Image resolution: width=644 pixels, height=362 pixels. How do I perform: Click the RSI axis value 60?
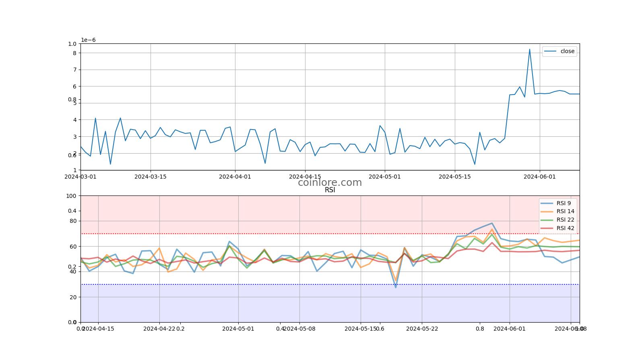click(x=73, y=247)
